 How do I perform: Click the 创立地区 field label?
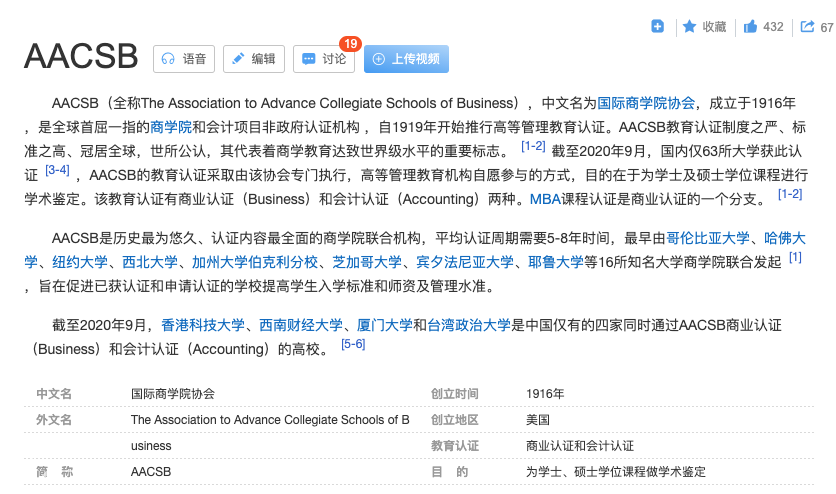click(x=455, y=420)
